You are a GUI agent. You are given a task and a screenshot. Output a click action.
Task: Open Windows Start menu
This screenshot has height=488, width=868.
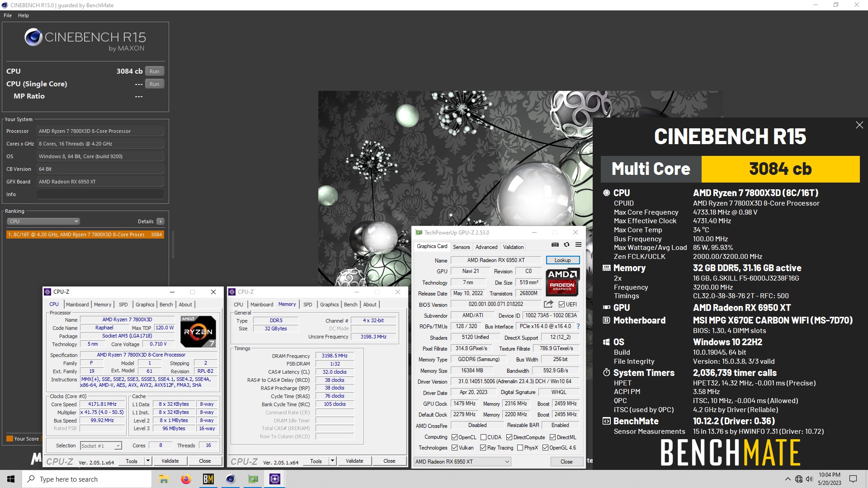coord(11,479)
